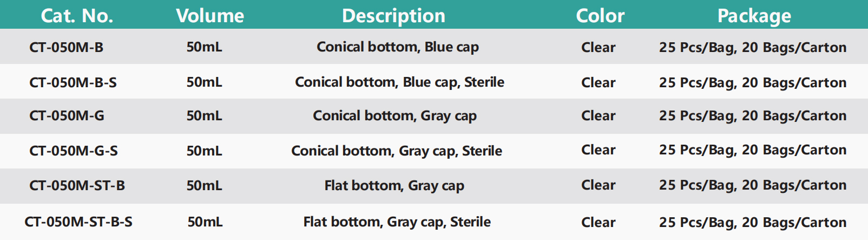
Task: Click the Color column header
Action: [x=600, y=16]
